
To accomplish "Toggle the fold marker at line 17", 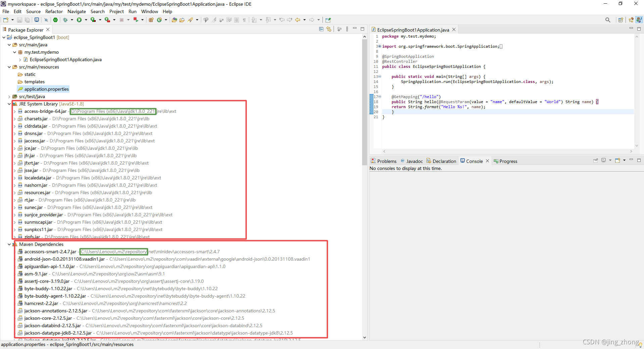I will click(x=380, y=97).
